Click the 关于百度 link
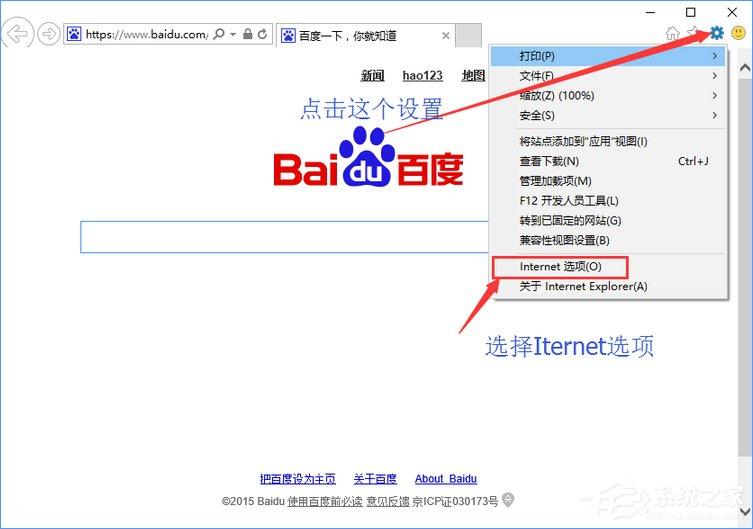Viewport: 753px width, 529px height. coord(375,479)
